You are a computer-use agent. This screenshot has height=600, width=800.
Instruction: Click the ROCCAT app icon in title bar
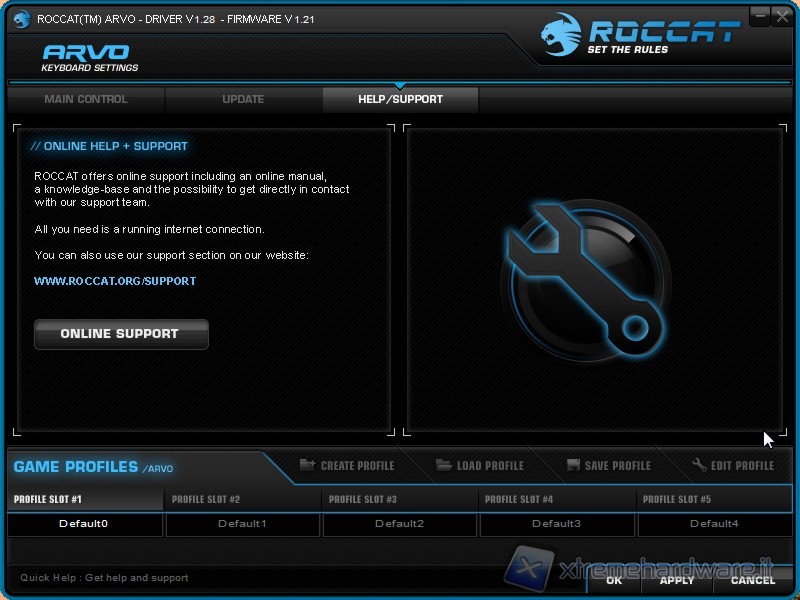click(20, 18)
